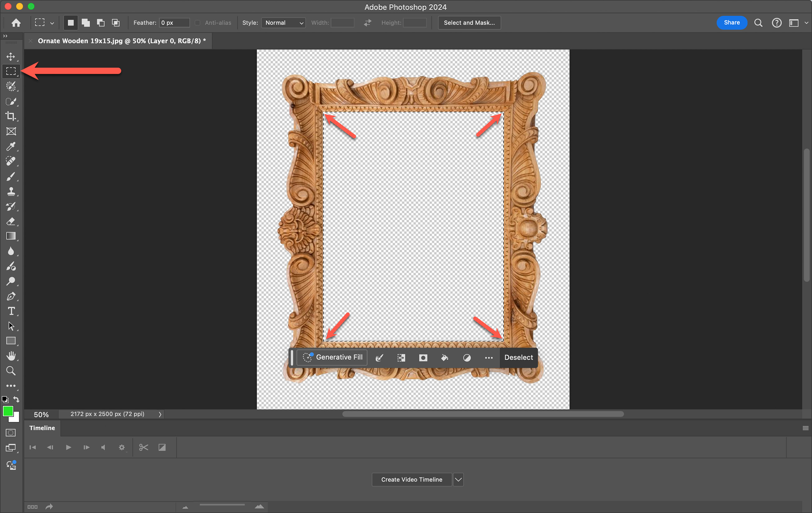This screenshot has height=513, width=812.
Task: Select the Eraser tool
Action: click(11, 221)
